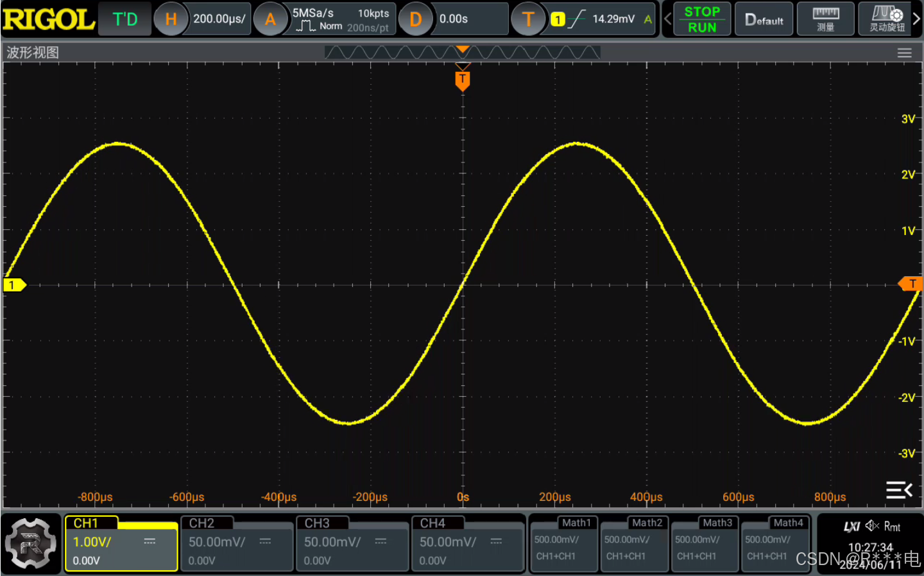Open the delay D settings icon
924x576 pixels.
(x=415, y=19)
